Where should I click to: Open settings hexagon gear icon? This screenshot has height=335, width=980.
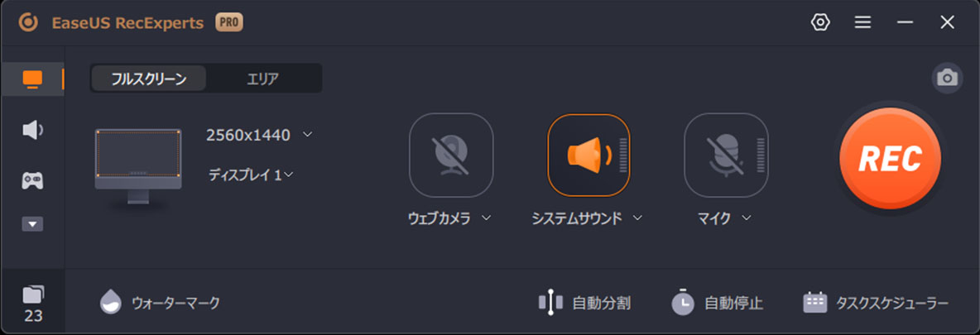click(819, 22)
